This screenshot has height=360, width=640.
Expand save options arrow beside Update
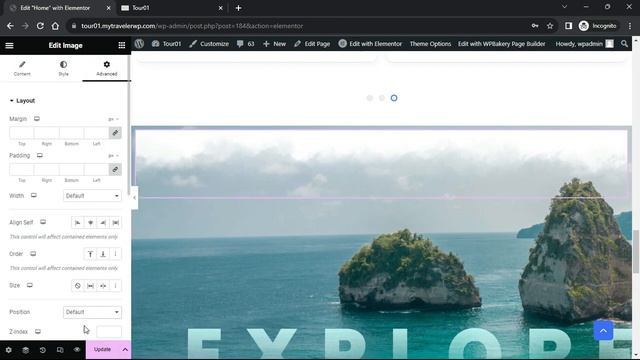click(125, 350)
